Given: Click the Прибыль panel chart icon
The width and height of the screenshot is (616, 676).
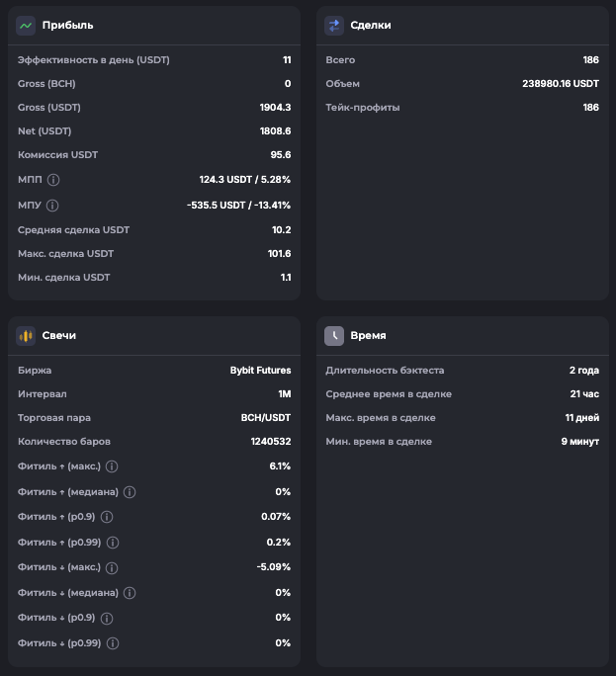Looking at the screenshot, I should 26,25.
